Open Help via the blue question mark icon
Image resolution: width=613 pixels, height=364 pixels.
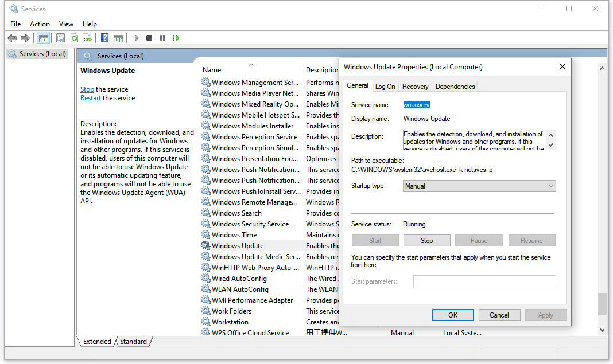point(104,38)
